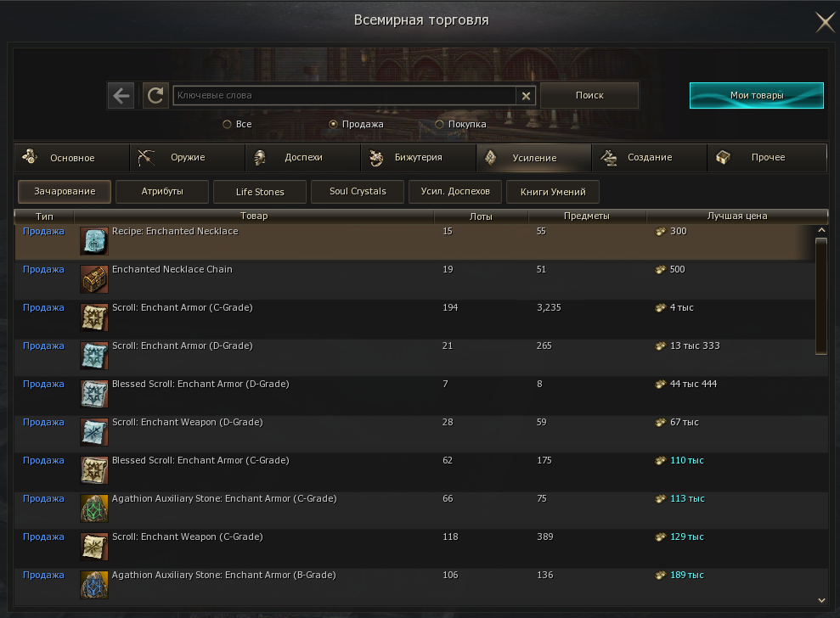
Task: Sort listings by "Лучшая цена" column header
Action: click(x=736, y=216)
